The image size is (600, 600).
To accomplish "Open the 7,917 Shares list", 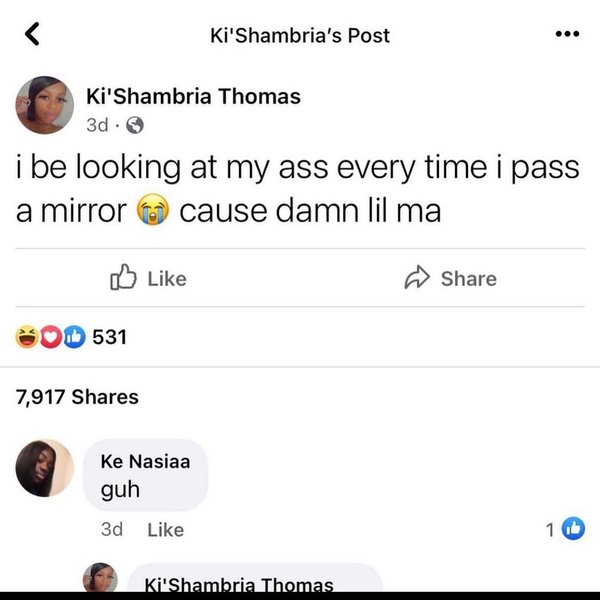I will click(x=77, y=397).
